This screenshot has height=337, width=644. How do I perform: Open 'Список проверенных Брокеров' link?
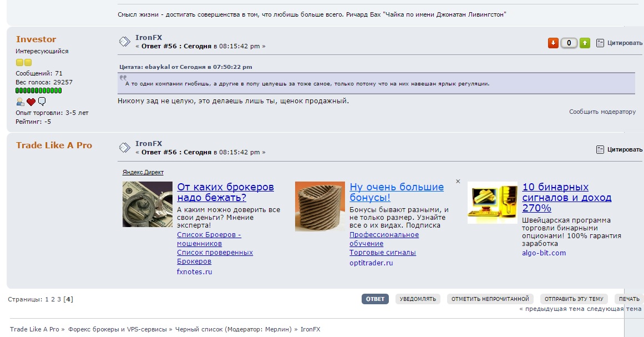215,257
